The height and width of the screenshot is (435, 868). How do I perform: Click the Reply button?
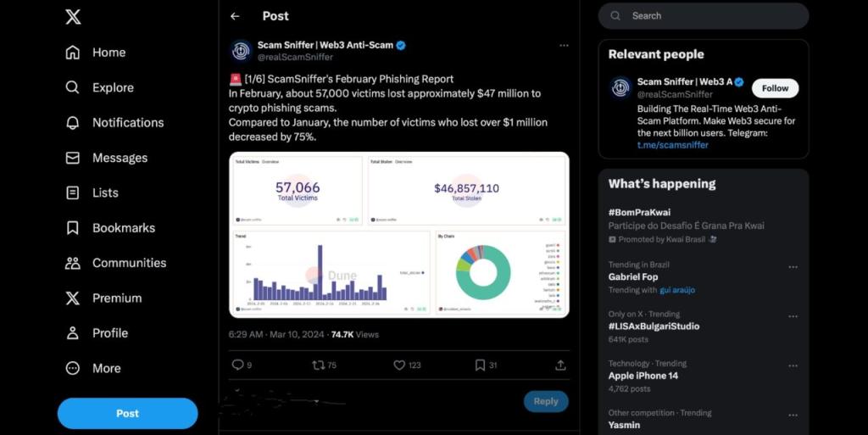click(545, 401)
